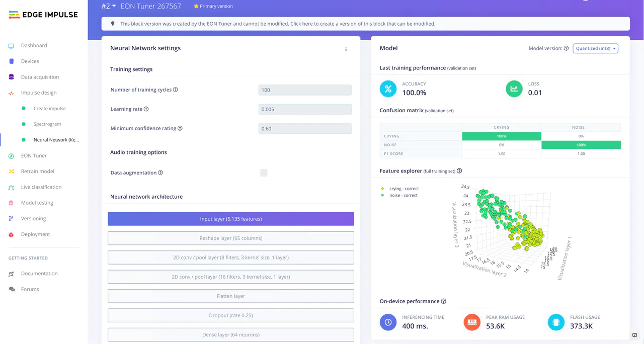Click the inferencing time clock icon

(388, 322)
